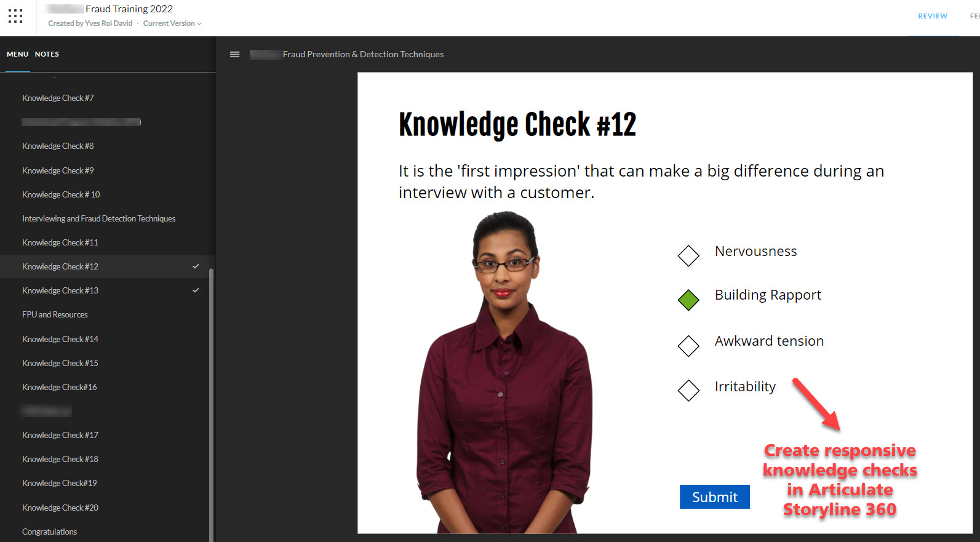This screenshot has height=542, width=980.
Task: Select the Building Rapport diamond option
Action: coord(688,300)
